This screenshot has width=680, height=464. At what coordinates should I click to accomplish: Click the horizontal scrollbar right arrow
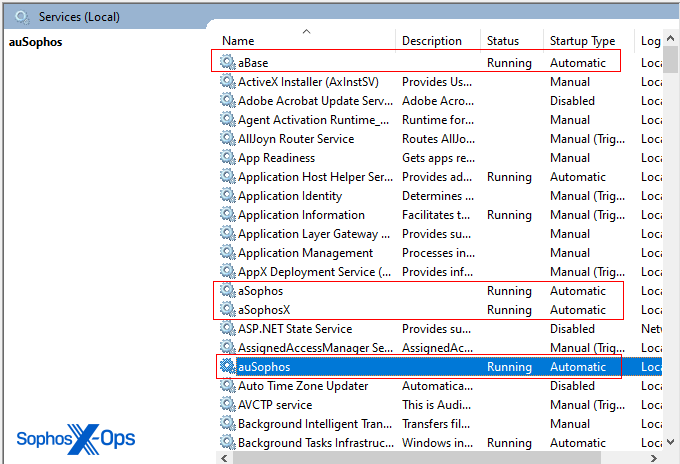tap(654, 458)
